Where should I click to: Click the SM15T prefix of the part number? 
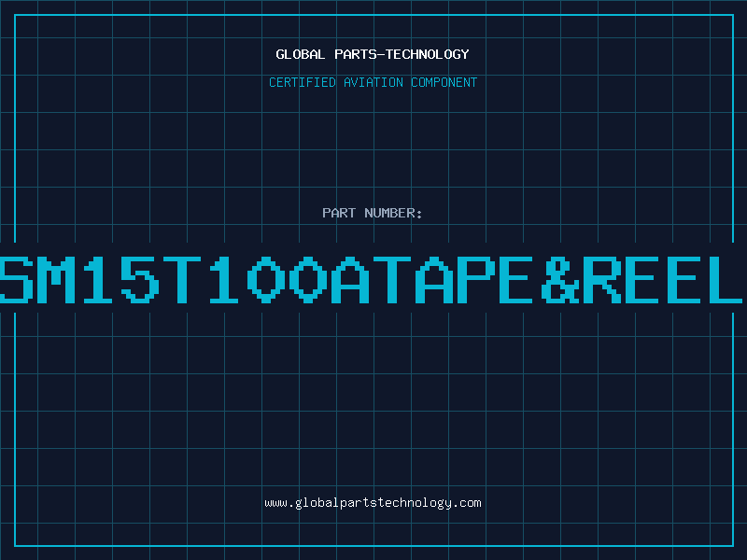pyautogui.click(x=100, y=280)
